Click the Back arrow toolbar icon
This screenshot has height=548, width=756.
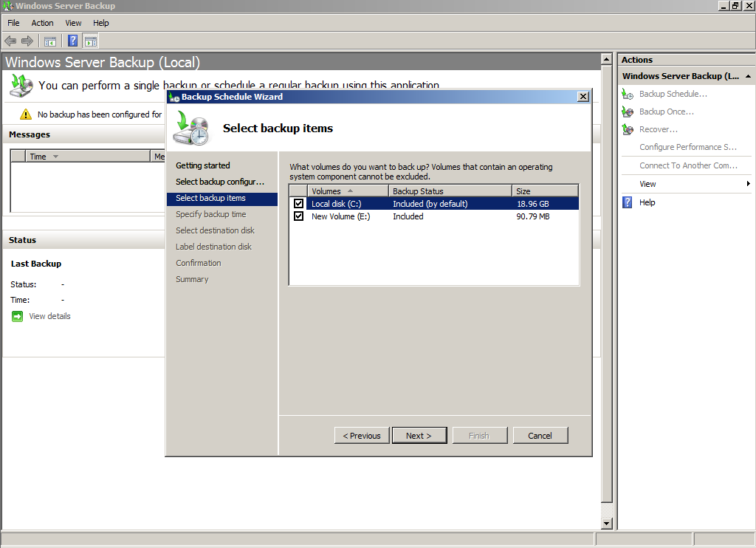(10, 41)
